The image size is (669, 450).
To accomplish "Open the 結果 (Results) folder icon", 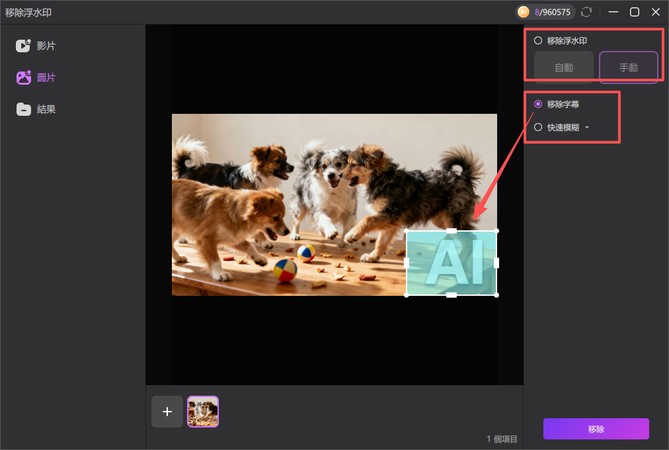I will (23, 109).
